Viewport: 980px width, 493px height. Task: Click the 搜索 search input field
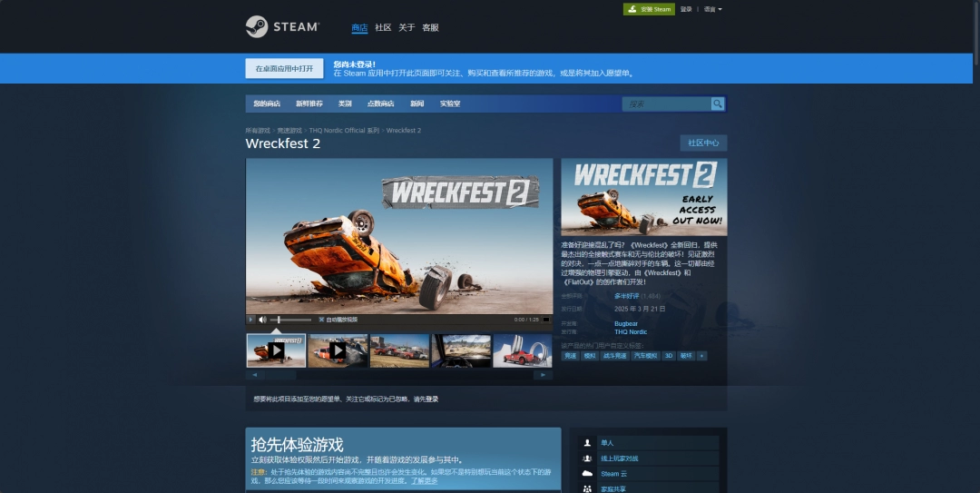point(667,104)
